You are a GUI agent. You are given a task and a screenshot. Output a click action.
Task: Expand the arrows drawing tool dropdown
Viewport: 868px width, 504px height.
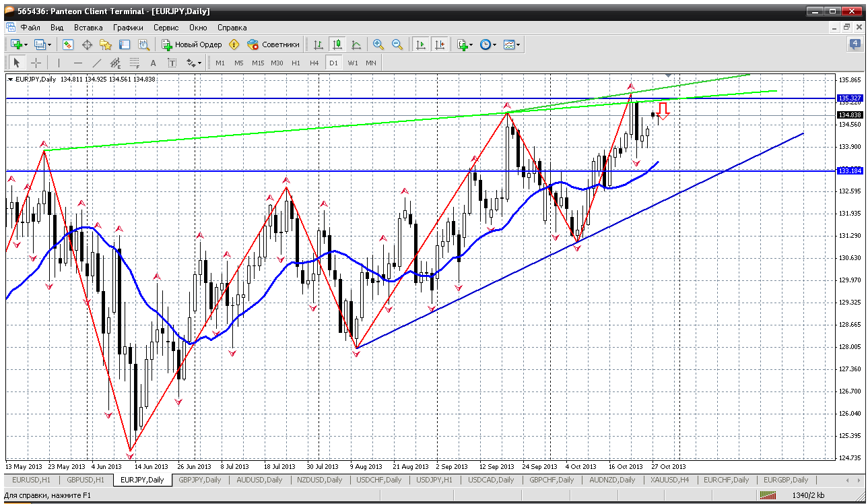pyautogui.click(x=199, y=63)
